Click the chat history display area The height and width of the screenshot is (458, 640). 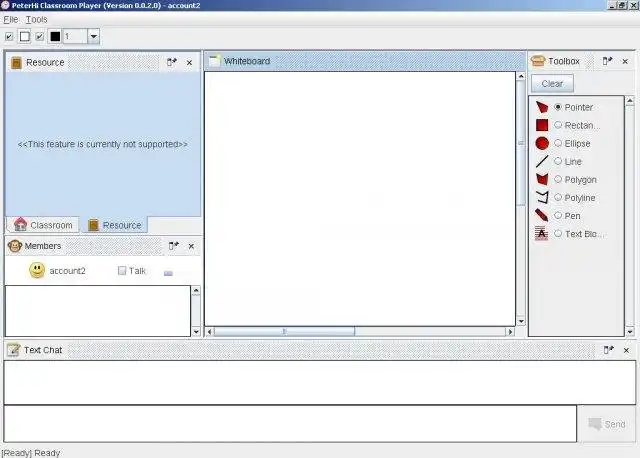320,382
